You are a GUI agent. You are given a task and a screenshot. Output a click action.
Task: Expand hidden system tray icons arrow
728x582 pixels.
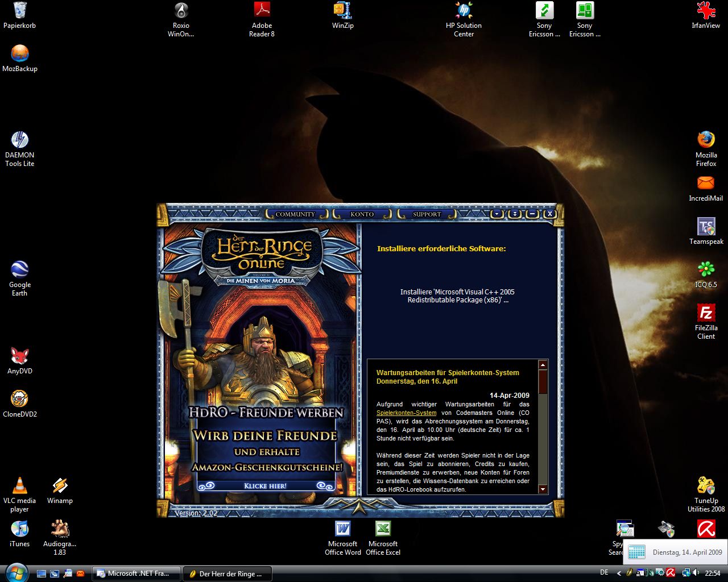click(x=619, y=573)
